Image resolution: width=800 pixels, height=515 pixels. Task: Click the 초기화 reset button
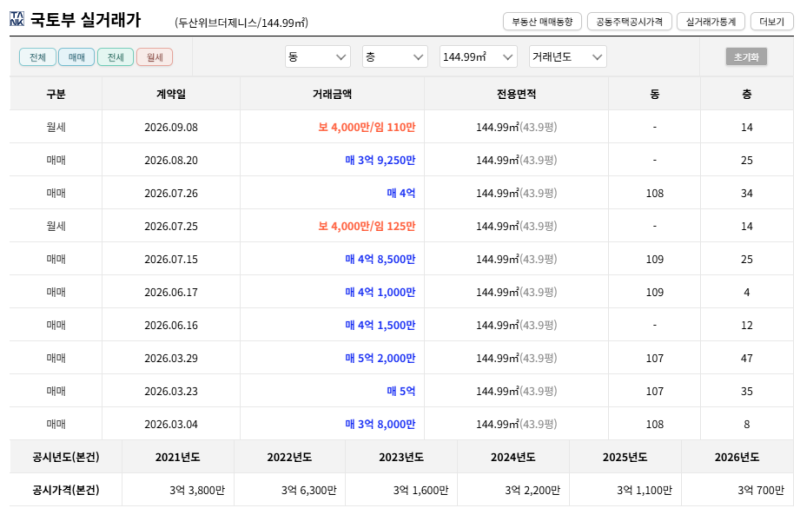[x=746, y=57]
